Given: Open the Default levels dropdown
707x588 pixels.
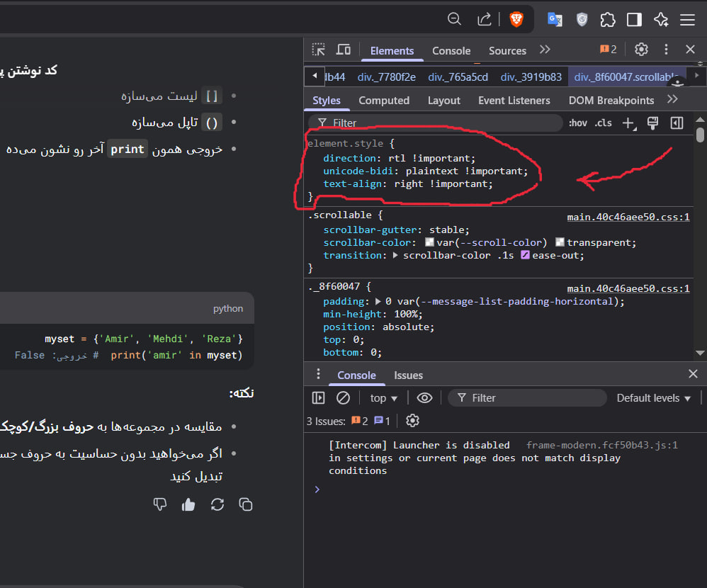Looking at the screenshot, I should [653, 398].
